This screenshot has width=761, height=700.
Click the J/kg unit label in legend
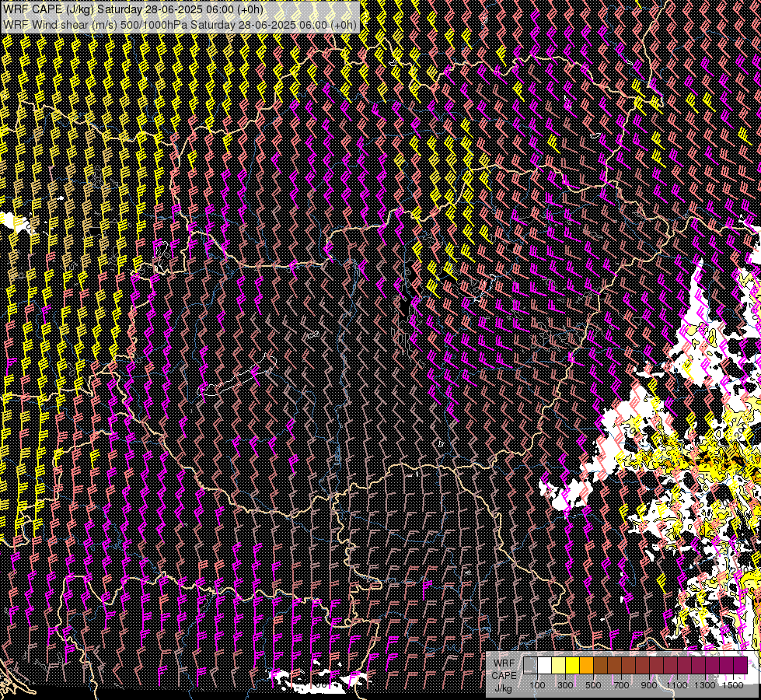tap(504, 688)
